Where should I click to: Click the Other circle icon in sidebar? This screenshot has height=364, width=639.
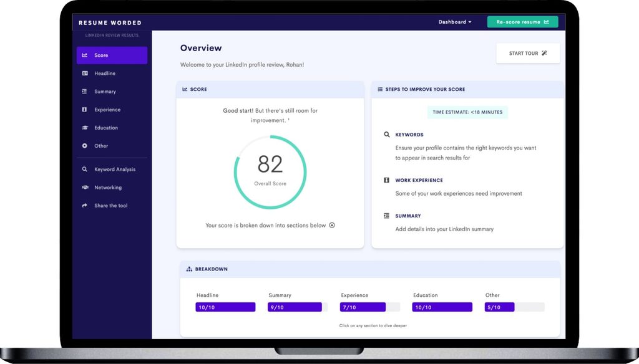[85, 146]
